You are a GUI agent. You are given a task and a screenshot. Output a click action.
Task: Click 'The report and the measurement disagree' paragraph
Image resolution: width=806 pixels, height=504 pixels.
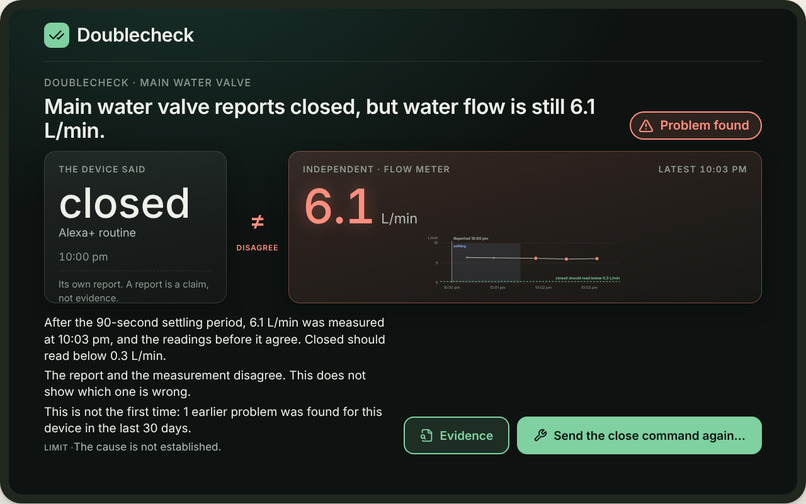click(205, 383)
